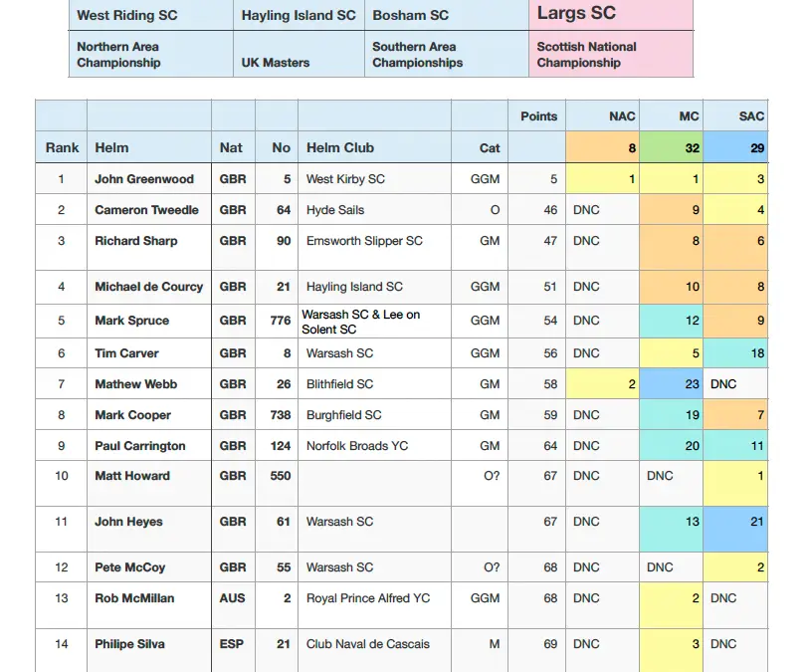Click Warsash SC & Lee on Solent SC cell
This screenshot has height=672, width=809.
pos(374,321)
